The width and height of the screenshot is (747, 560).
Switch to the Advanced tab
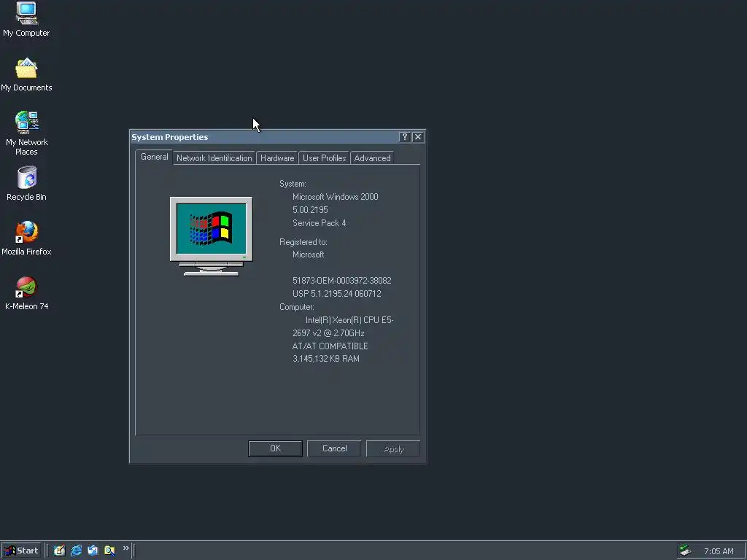(x=372, y=158)
